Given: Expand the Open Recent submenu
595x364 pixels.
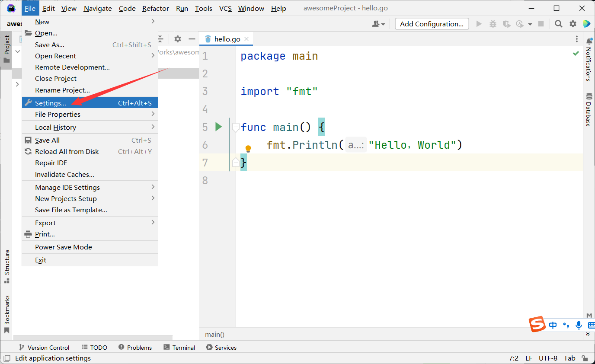Looking at the screenshot, I should pos(55,56).
